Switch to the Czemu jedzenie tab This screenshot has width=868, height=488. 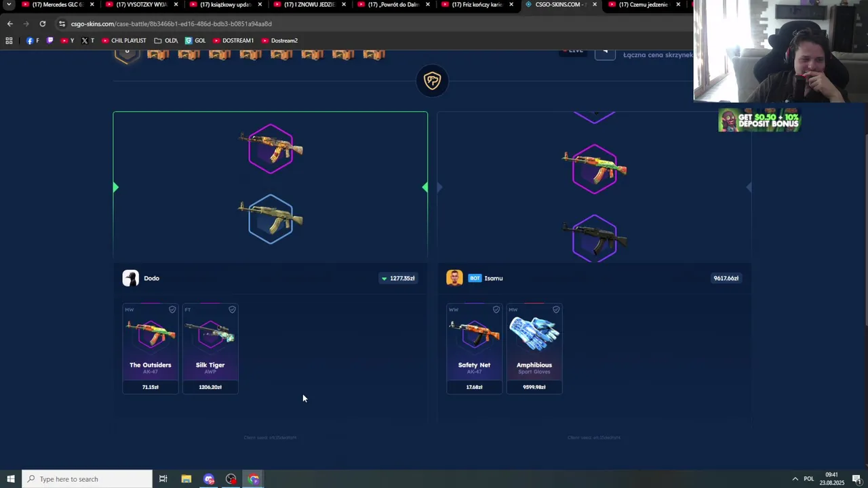[x=644, y=5]
